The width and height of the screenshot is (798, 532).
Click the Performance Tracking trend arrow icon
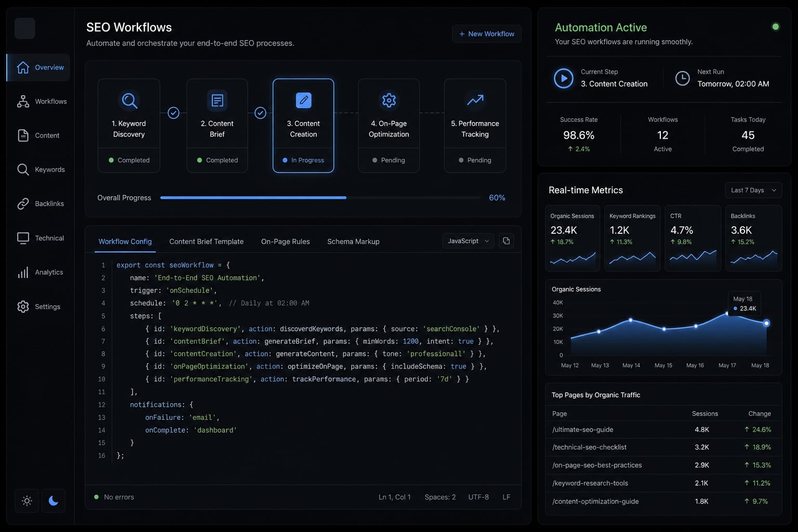click(x=475, y=100)
